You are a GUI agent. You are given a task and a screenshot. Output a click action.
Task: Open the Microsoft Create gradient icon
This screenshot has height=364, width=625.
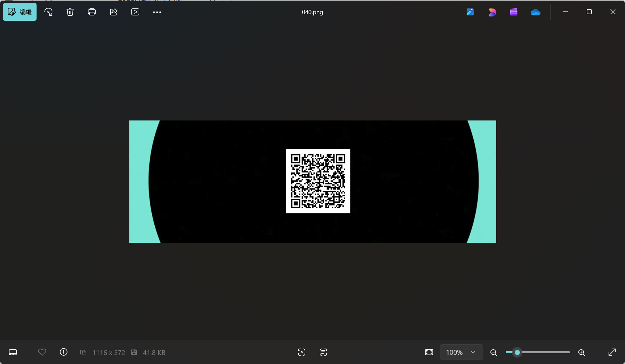(x=492, y=12)
